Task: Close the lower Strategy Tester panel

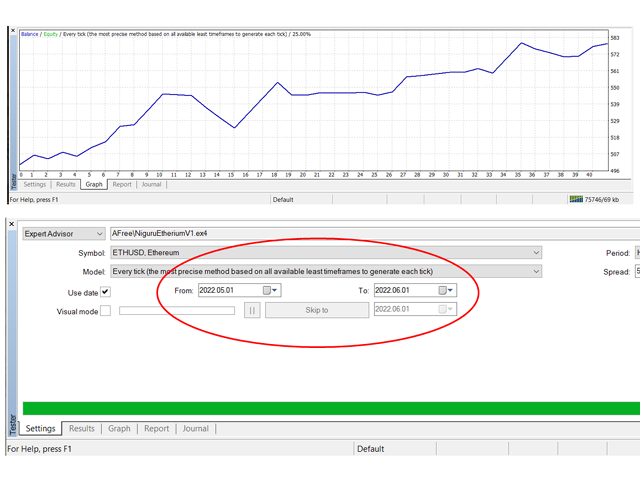Action: 13,222
